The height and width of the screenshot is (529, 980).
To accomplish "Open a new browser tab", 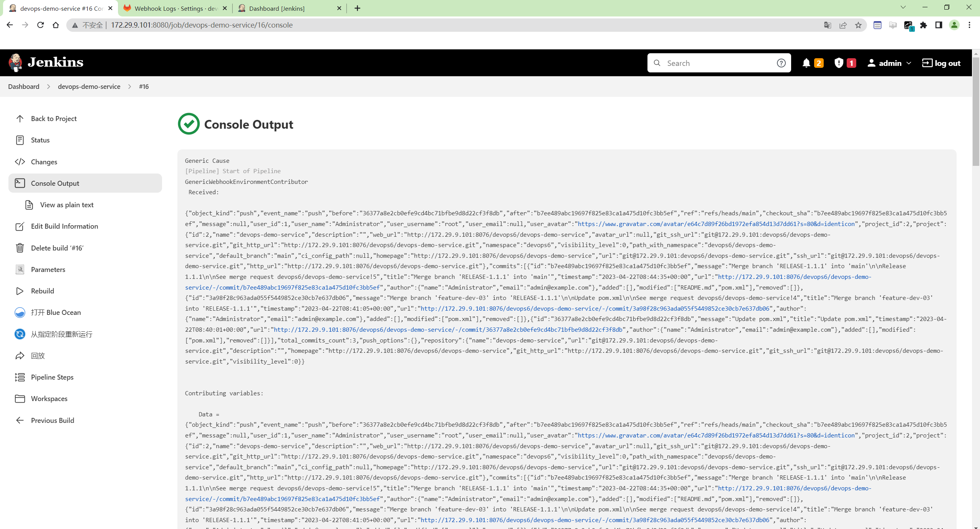I will click(x=357, y=8).
